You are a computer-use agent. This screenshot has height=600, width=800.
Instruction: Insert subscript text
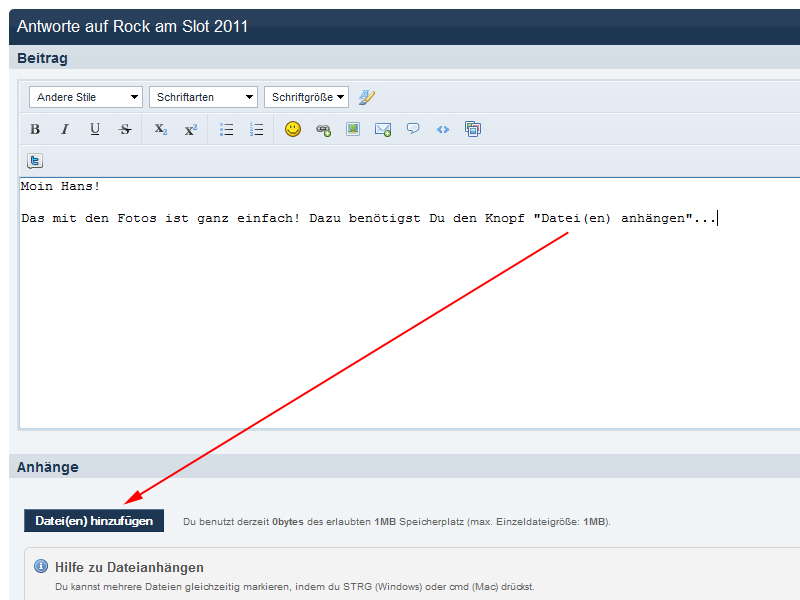(x=161, y=129)
